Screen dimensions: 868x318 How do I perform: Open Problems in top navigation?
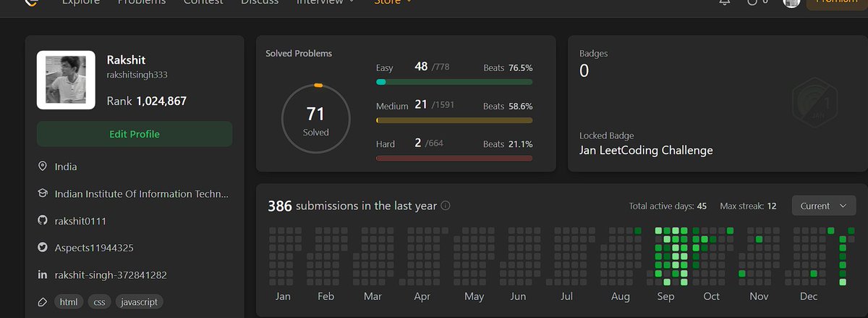pos(142,2)
